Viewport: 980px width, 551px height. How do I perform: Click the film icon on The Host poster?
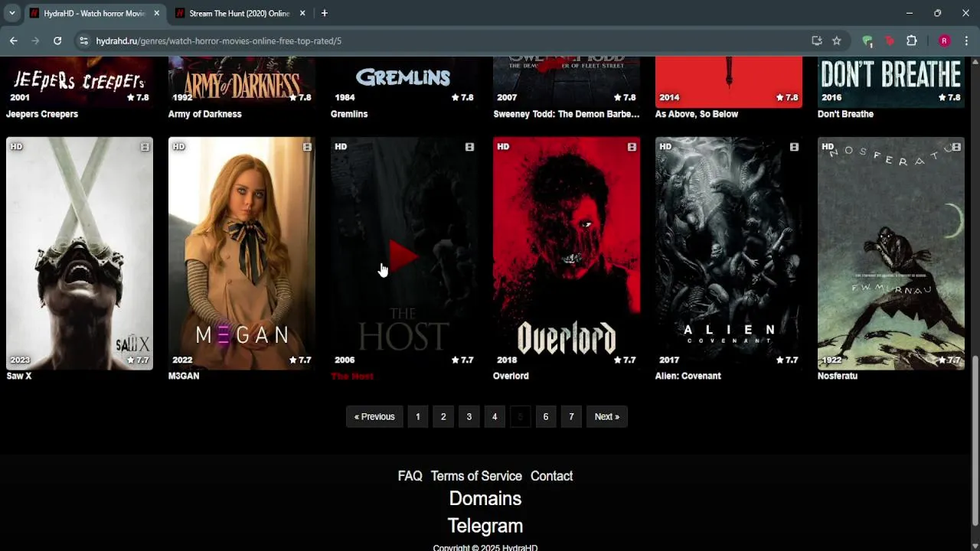469,147
